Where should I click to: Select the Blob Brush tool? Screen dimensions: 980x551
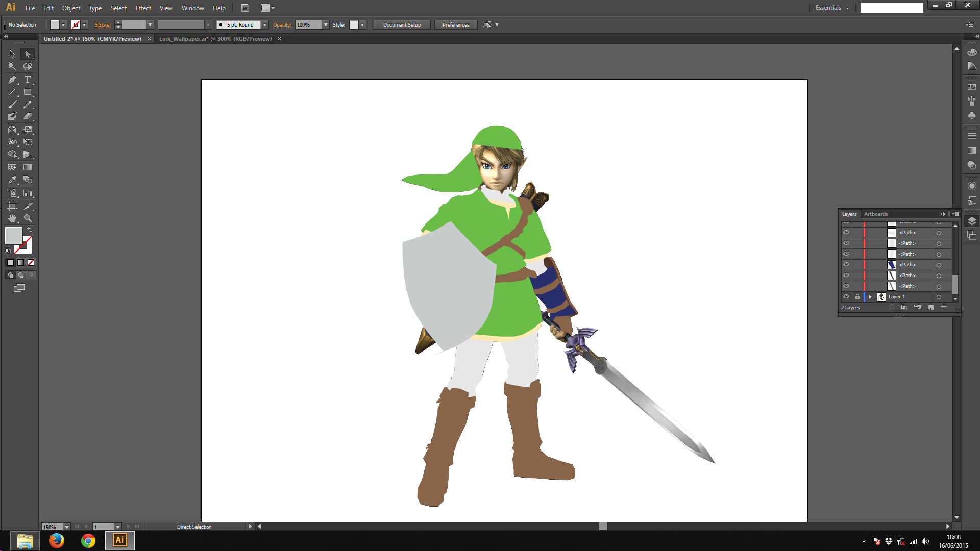pos(12,116)
